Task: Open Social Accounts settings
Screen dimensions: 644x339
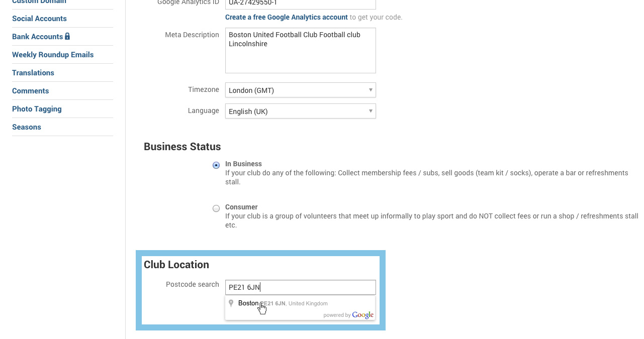Action: point(39,19)
